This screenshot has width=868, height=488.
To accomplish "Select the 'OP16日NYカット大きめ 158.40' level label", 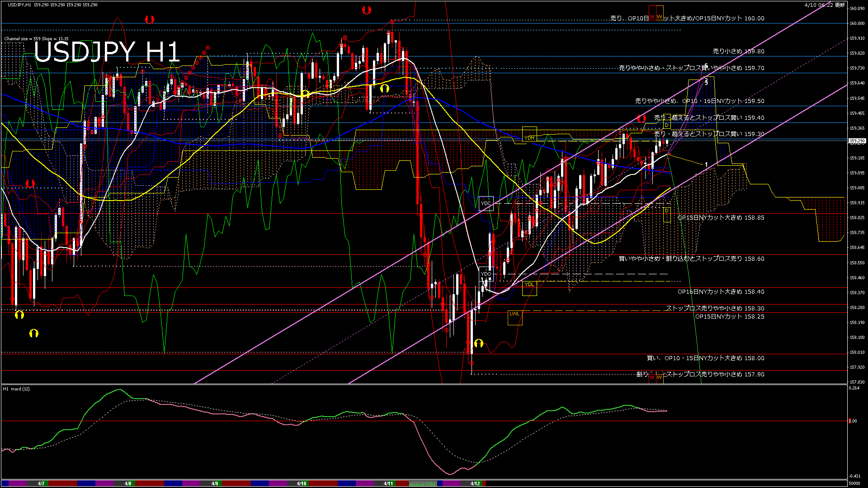I will click(721, 292).
